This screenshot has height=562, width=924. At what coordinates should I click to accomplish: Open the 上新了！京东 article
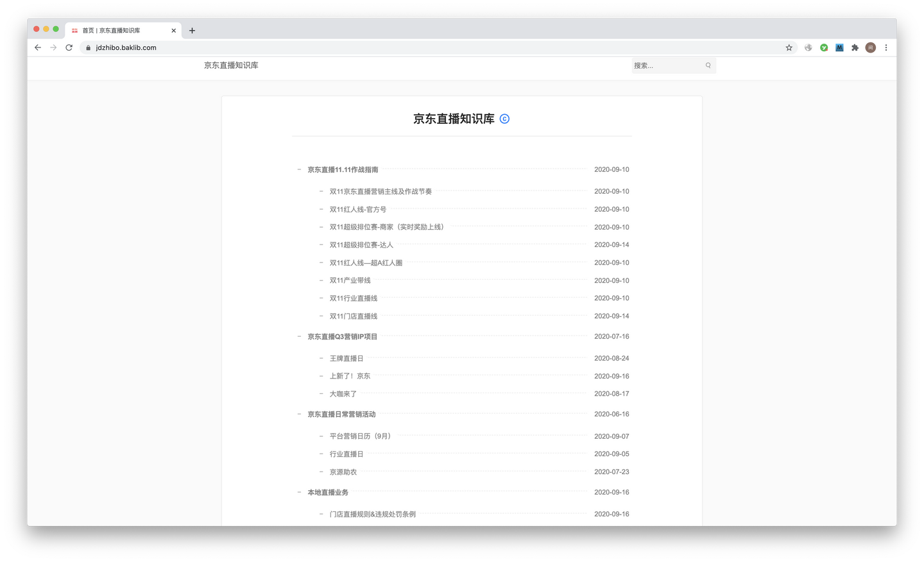pos(350,376)
